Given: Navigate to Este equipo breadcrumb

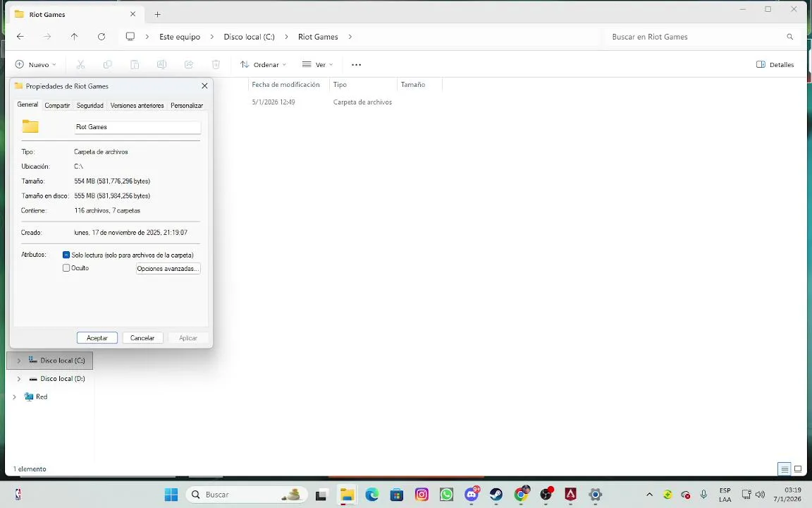Looking at the screenshot, I should (180, 37).
